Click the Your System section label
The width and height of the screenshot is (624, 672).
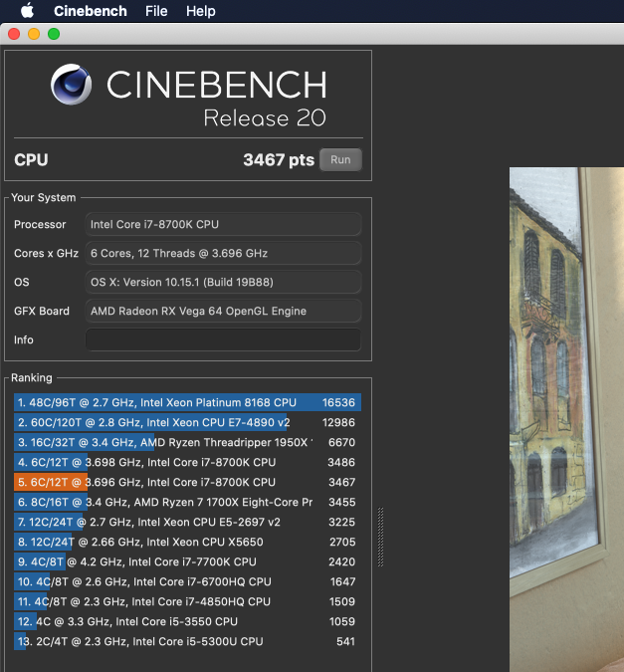coord(43,197)
